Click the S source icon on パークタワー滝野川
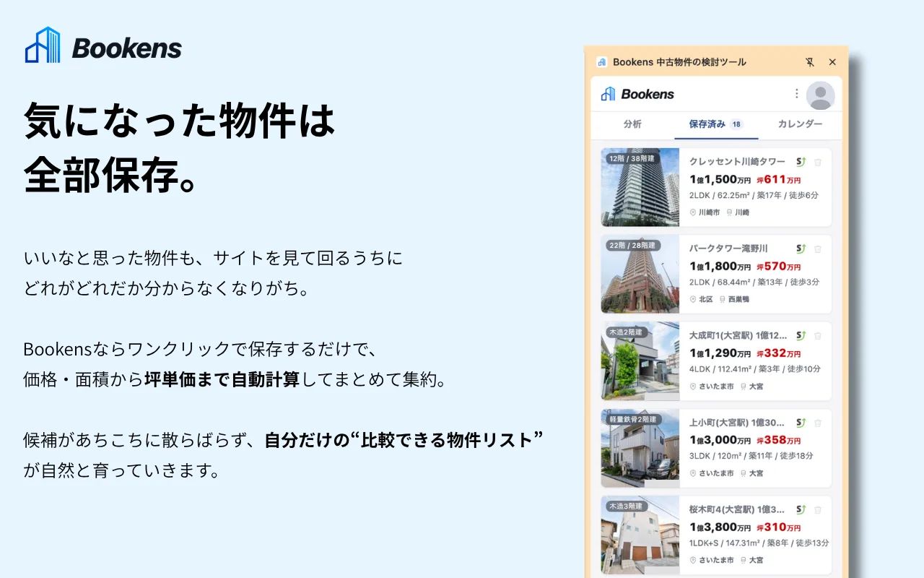 (801, 249)
